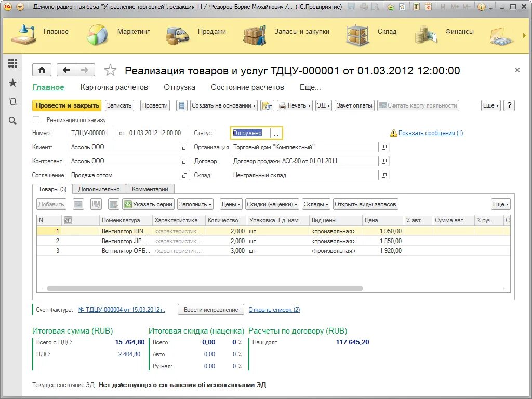Expand the Склады dropdown
Screen dimensions: 532x399
[x=316, y=204]
